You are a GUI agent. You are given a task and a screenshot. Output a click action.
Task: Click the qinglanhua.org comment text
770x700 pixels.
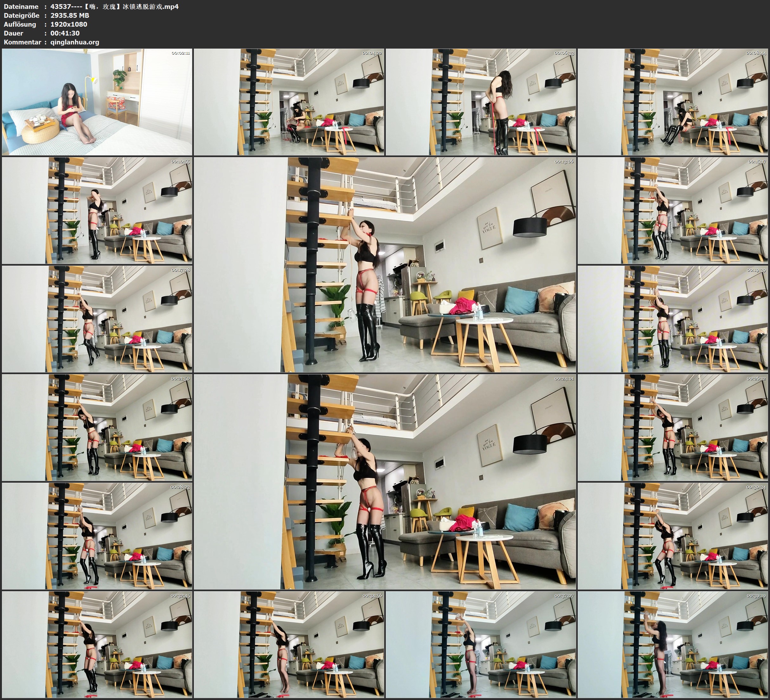[75, 42]
